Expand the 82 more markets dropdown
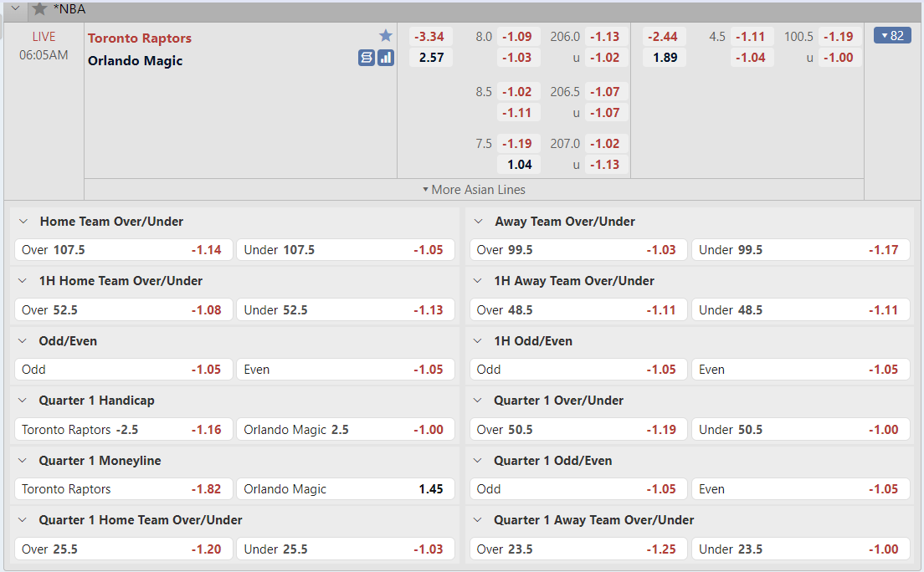 (891, 35)
